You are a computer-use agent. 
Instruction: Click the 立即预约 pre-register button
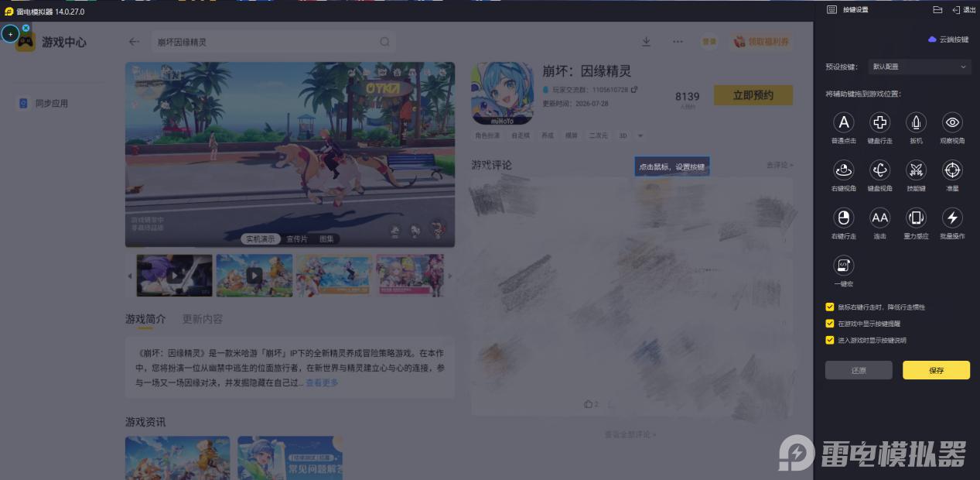753,95
